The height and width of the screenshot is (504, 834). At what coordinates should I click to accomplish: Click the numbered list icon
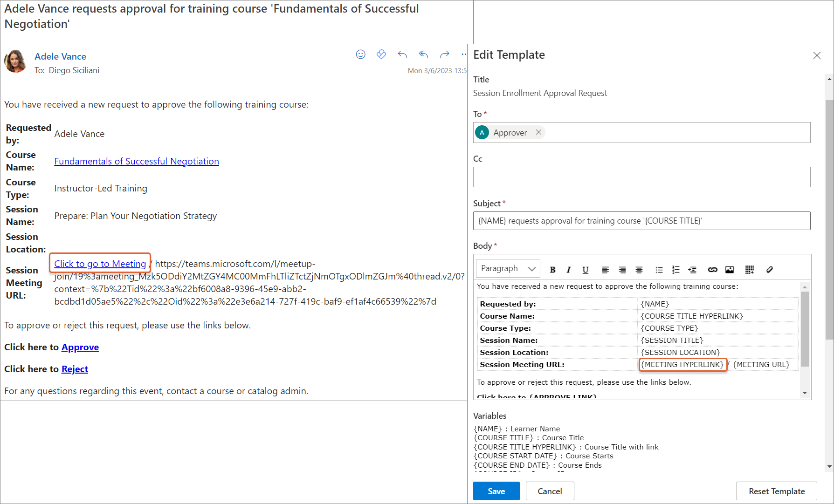click(675, 270)
